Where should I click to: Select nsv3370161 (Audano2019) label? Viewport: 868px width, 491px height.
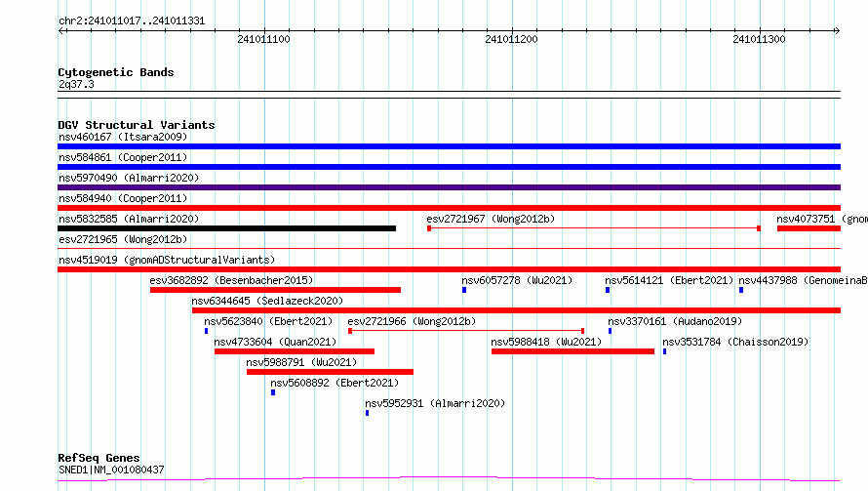pos(675,321)
